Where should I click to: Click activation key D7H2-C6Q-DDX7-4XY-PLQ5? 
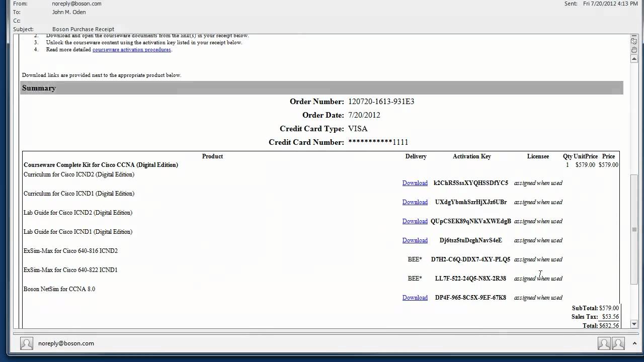click(470, 259)
